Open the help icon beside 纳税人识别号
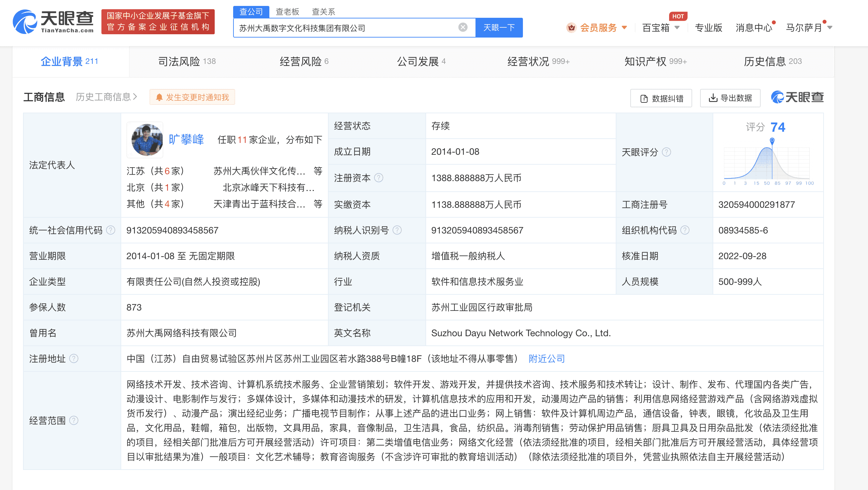The height and width of the screenshot is (490, 868). (397, 230)
